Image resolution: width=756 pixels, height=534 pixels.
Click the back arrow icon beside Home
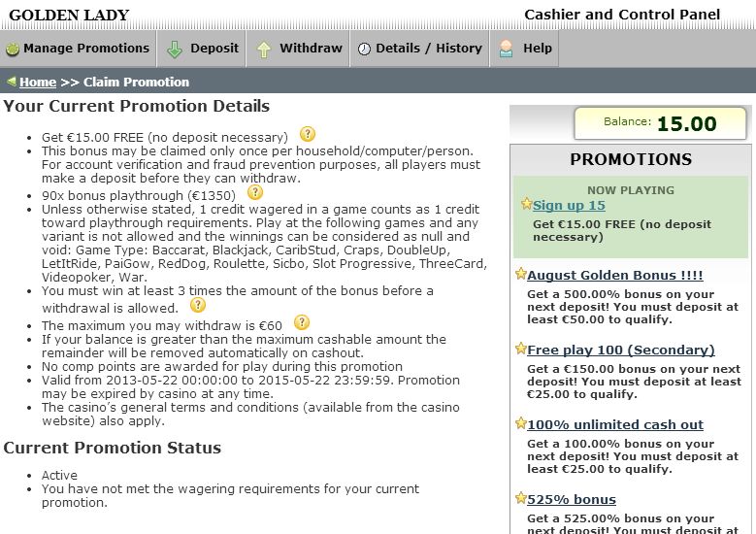click(12, 81)
